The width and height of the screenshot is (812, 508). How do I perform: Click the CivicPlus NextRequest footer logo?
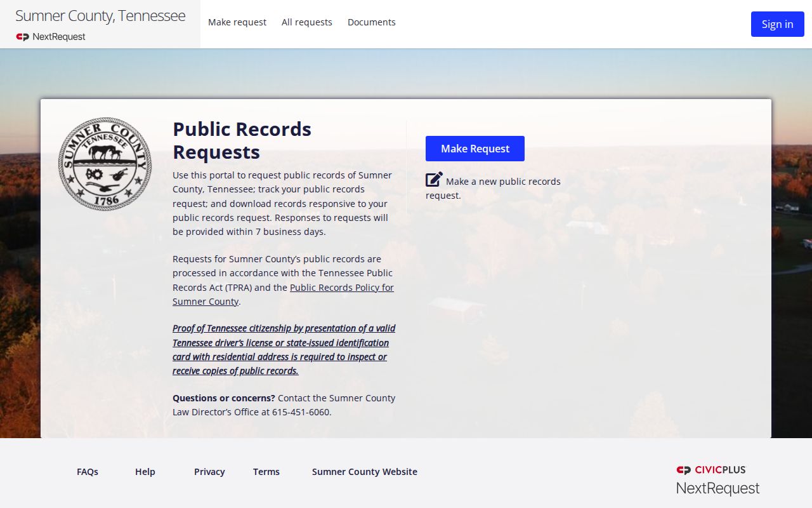pyautogui.click(x=717, y=480)
